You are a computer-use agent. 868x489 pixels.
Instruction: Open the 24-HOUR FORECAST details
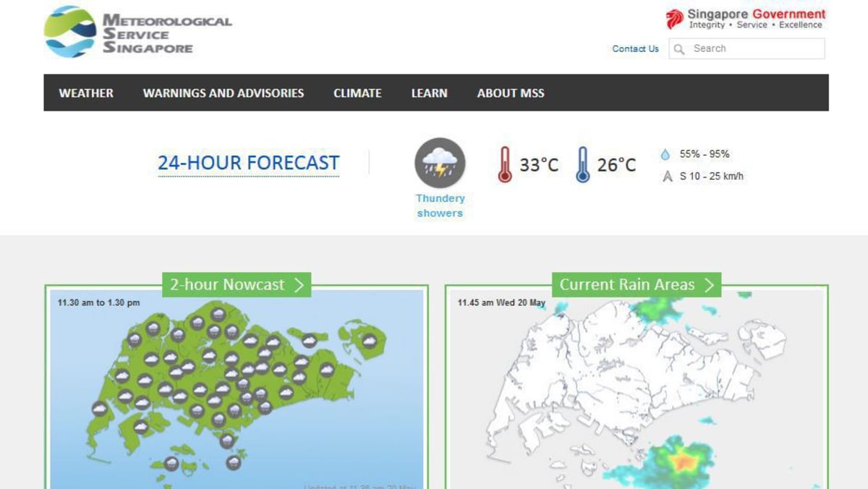(x=249, y=162)
